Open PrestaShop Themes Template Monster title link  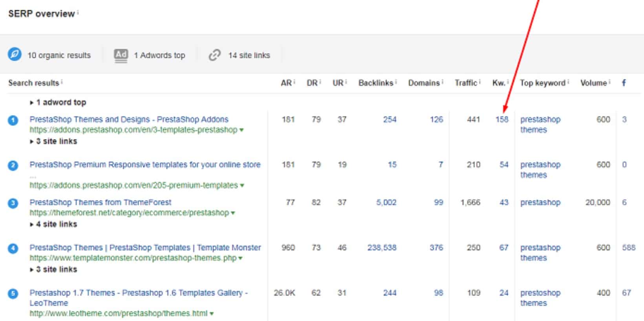coord(145,248)
